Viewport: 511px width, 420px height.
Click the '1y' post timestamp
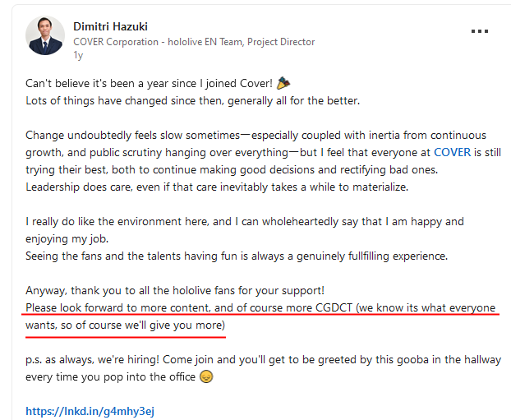click(78, 55)
